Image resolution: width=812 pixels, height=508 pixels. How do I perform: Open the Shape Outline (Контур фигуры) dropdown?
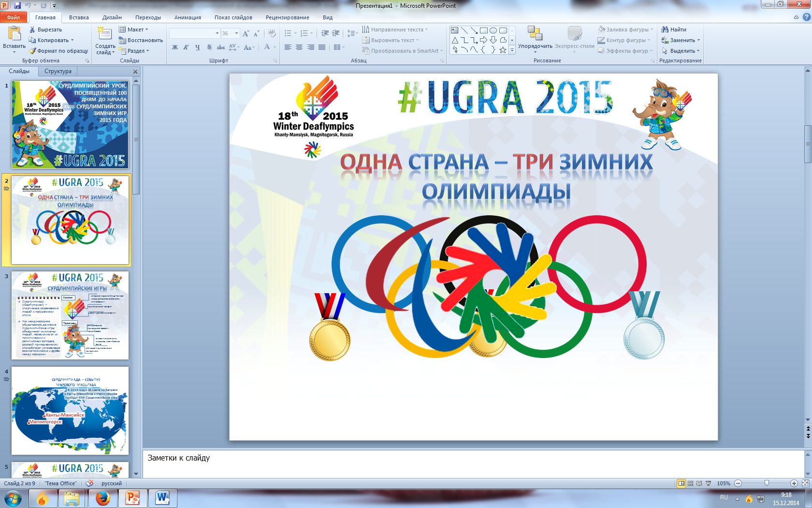click(624, 40)
